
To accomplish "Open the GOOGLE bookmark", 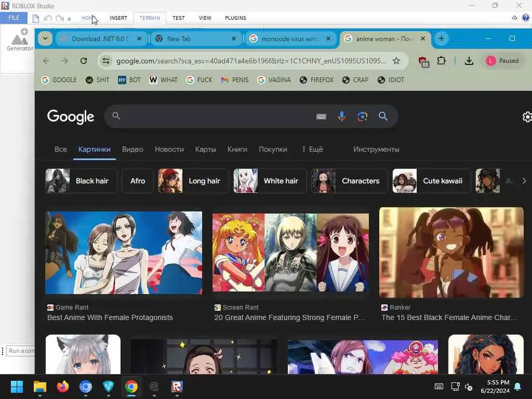I will 59,79.
